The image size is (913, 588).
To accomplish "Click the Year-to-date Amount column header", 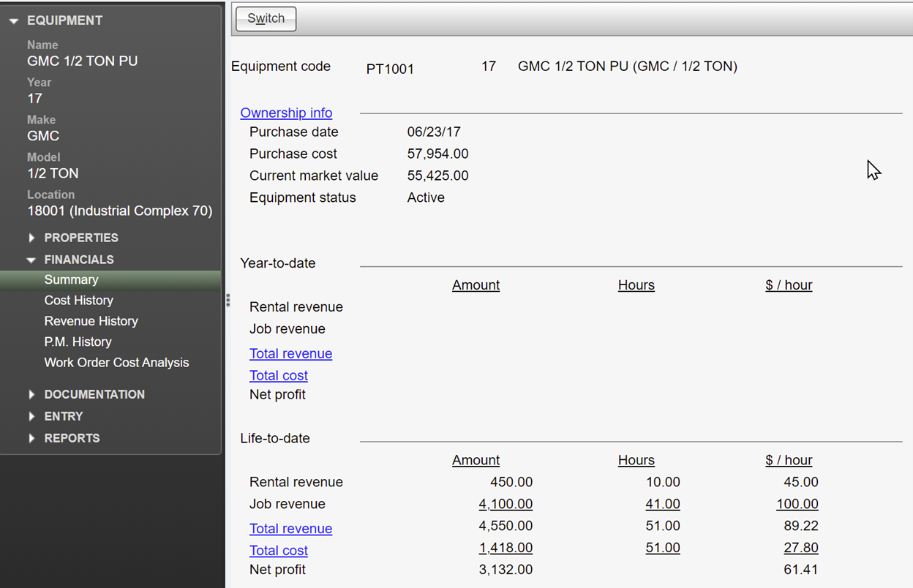I will [476, 285].
